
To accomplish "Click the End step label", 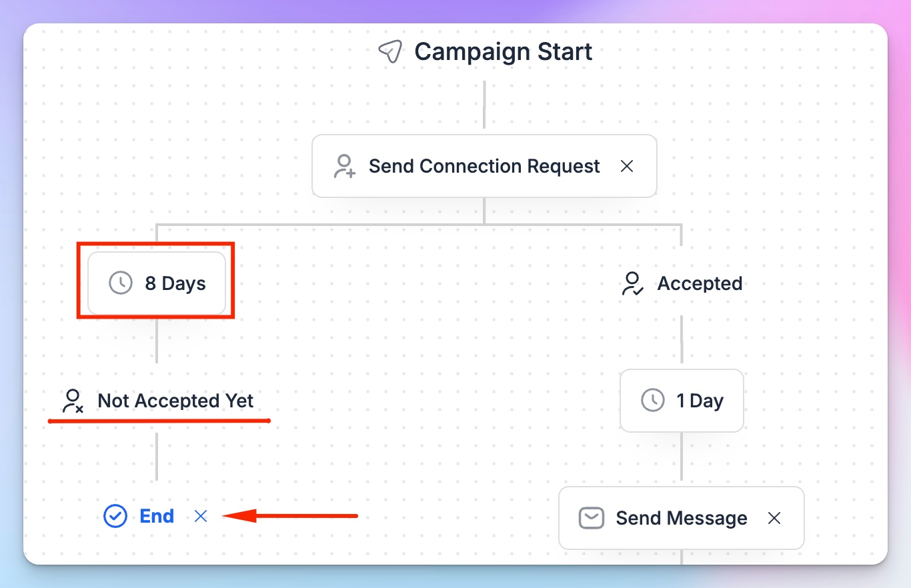I will click(x=157, y=516).
